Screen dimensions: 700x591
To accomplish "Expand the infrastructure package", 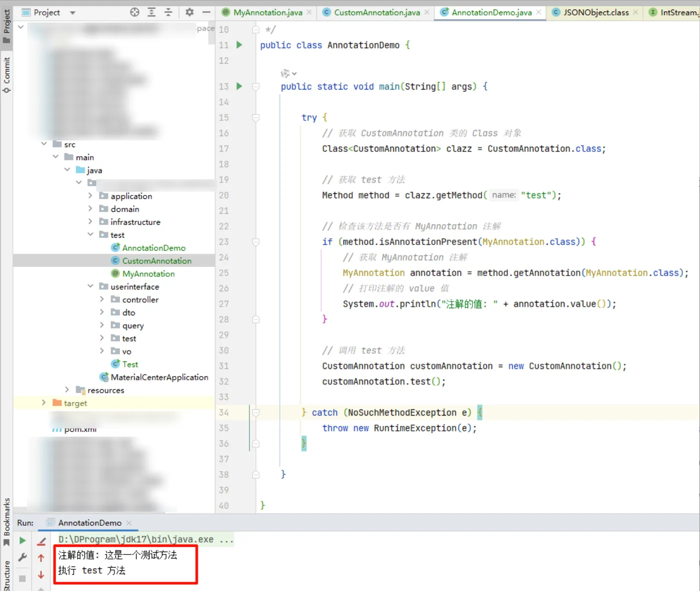I will pos(90,221).
